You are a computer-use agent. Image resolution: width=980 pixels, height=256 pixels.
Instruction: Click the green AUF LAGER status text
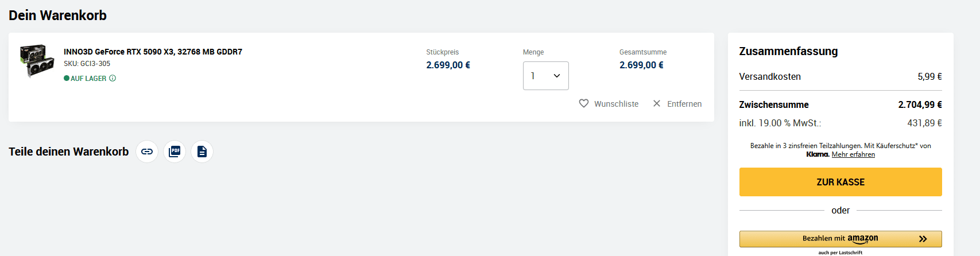(x=88, y=79)
